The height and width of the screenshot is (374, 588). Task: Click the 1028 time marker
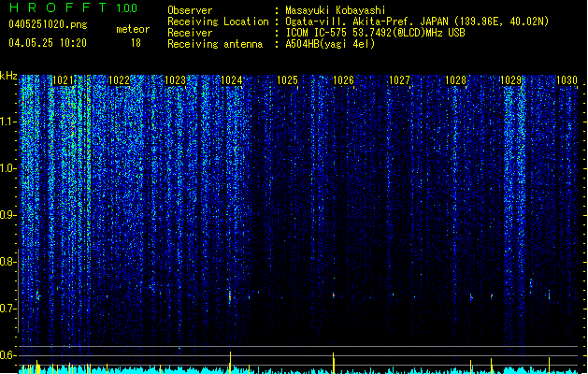455,80
